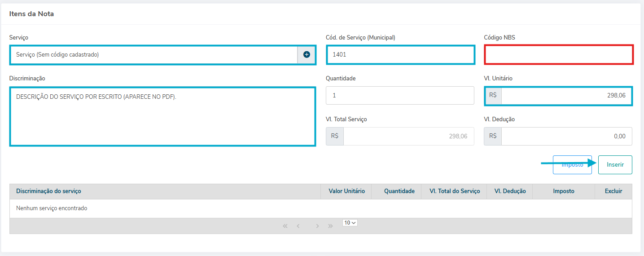
Task: Focus the Vl. Dedução input field
Action: tap(566, 137)
